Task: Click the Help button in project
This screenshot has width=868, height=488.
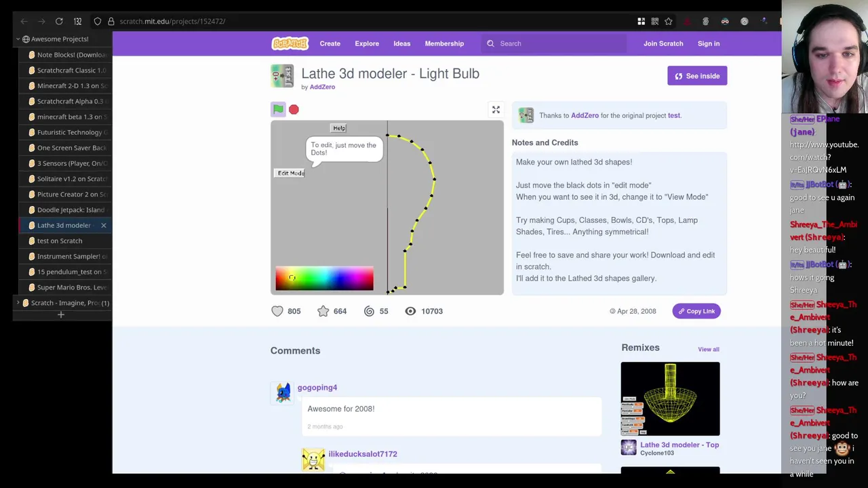Action: tap(339, 128)
